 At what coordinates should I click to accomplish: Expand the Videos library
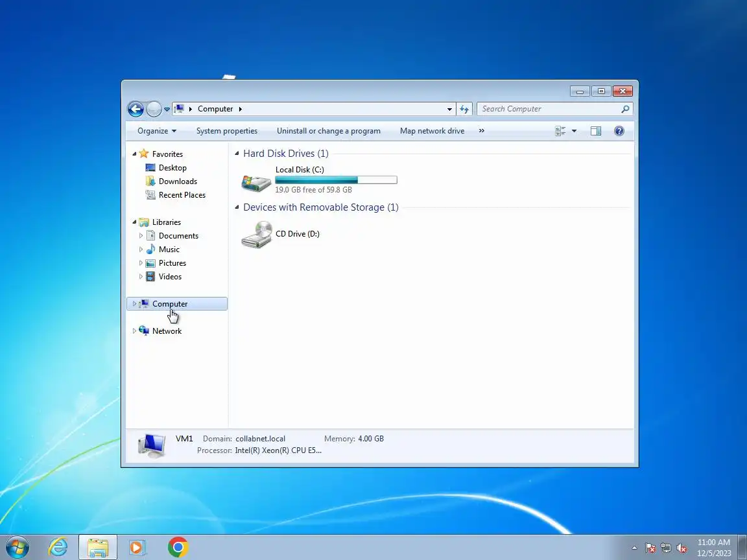tap(141, 277)
